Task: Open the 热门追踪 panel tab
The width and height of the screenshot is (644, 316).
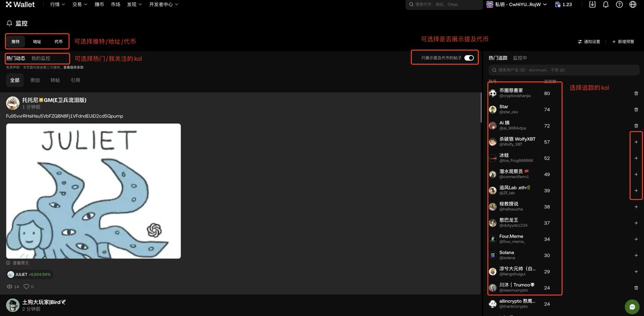Action: [498, 58]
